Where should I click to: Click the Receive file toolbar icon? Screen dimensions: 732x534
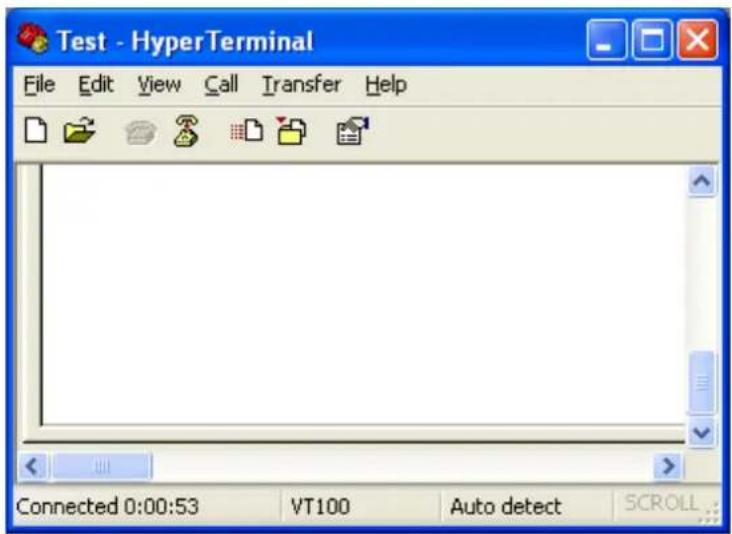(291, 131)
